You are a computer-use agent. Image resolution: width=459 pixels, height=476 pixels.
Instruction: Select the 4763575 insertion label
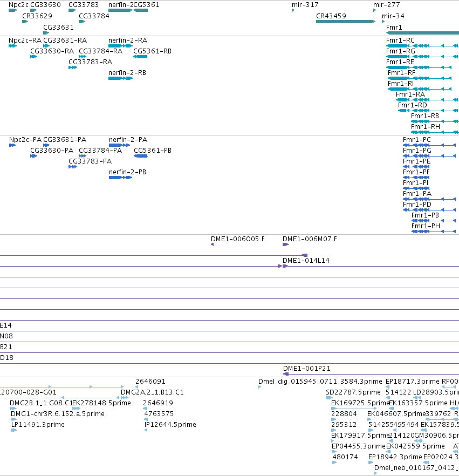click(x=159, y=414)
